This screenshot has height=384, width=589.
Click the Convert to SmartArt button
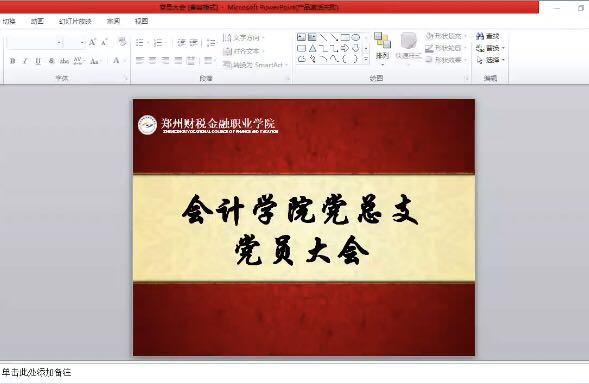click(x=255, y=65)
